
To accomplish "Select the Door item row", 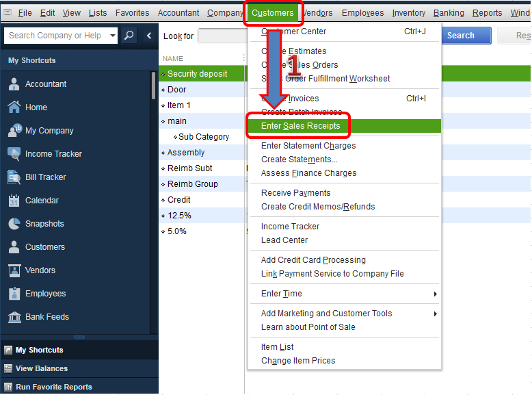I will click(202, 89).
